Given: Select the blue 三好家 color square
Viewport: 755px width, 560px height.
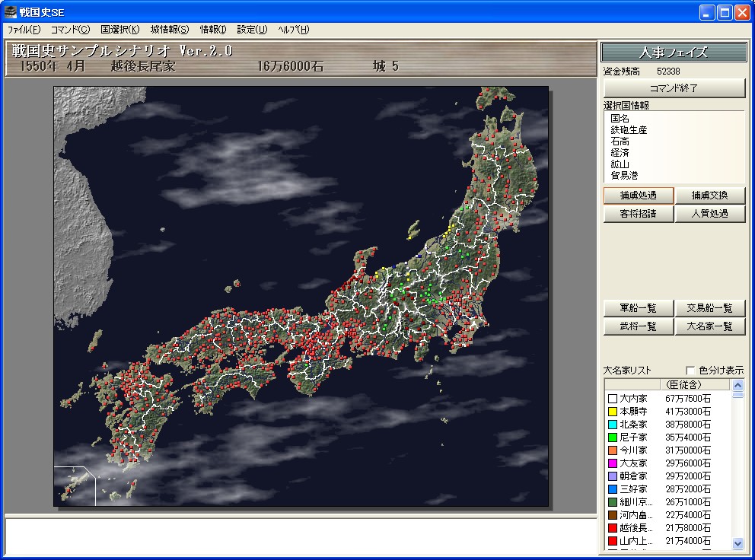Looking at the screenshot, I should (613, 489).
